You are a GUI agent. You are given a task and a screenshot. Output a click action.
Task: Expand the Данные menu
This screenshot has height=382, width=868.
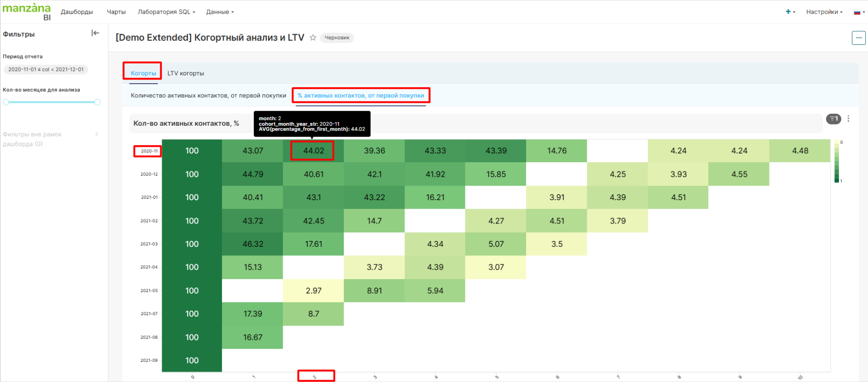coord(220,12)
